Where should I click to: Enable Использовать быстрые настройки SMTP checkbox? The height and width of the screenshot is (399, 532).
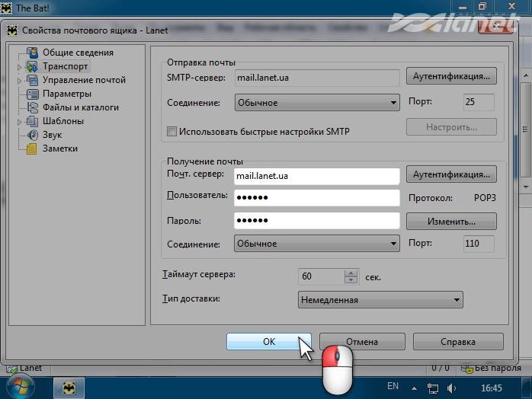pos(171,131)
